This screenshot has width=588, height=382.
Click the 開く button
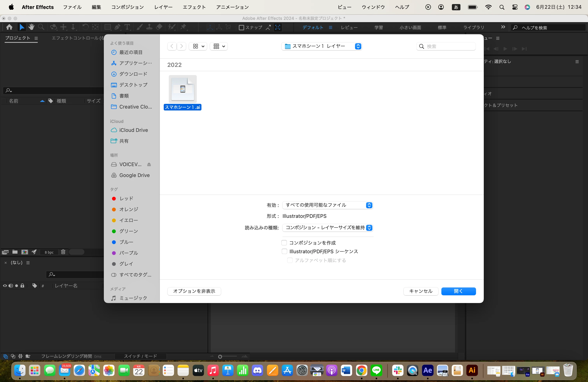coord(458,291)
